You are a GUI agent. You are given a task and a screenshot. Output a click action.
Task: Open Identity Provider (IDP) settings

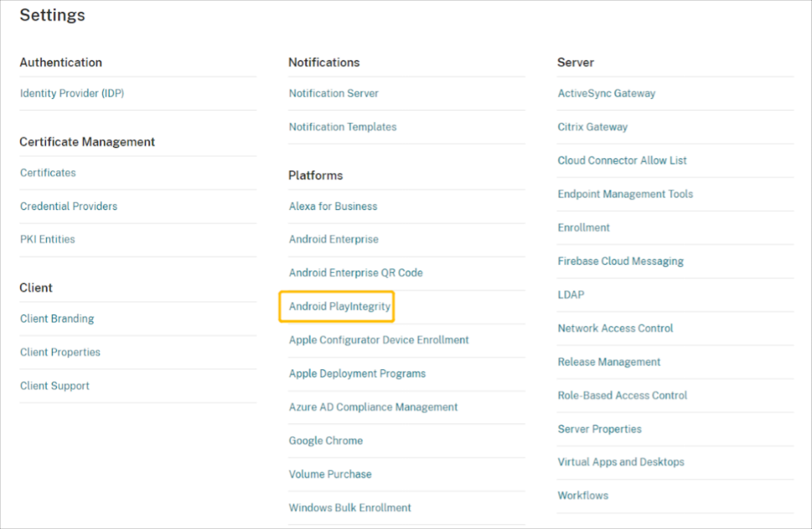pyautogui.click(x=72, y=93)
